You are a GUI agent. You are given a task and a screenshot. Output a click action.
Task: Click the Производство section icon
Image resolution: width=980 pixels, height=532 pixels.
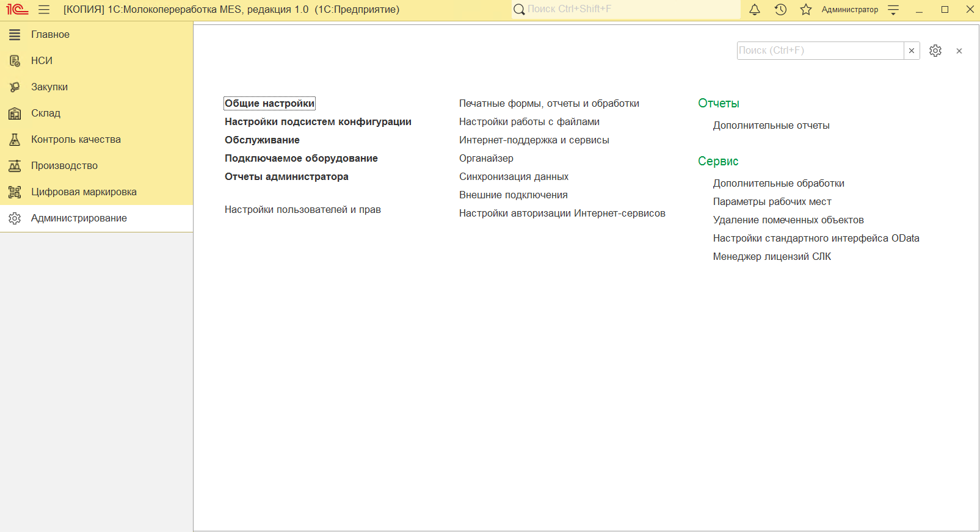click(x=15, y=166)
